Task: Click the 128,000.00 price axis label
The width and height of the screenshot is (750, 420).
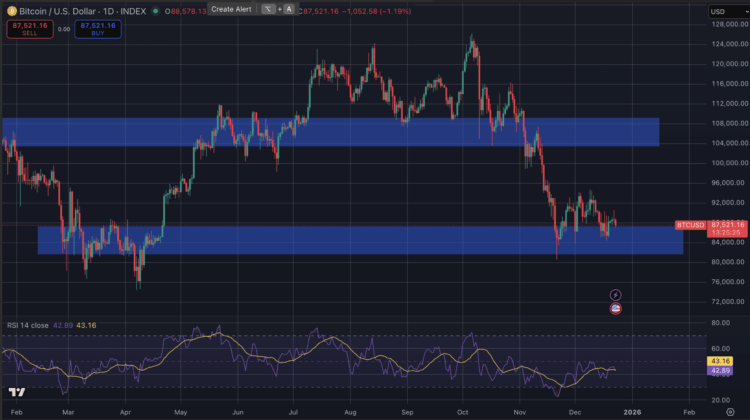Action: pyautogui.click(x=730, y=24)
